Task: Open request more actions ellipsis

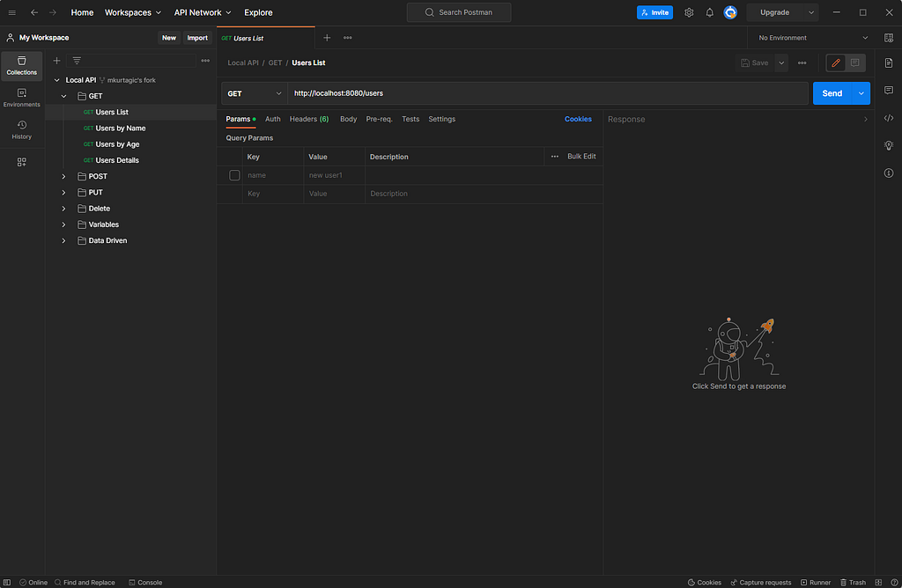Action: coord(802,62)
